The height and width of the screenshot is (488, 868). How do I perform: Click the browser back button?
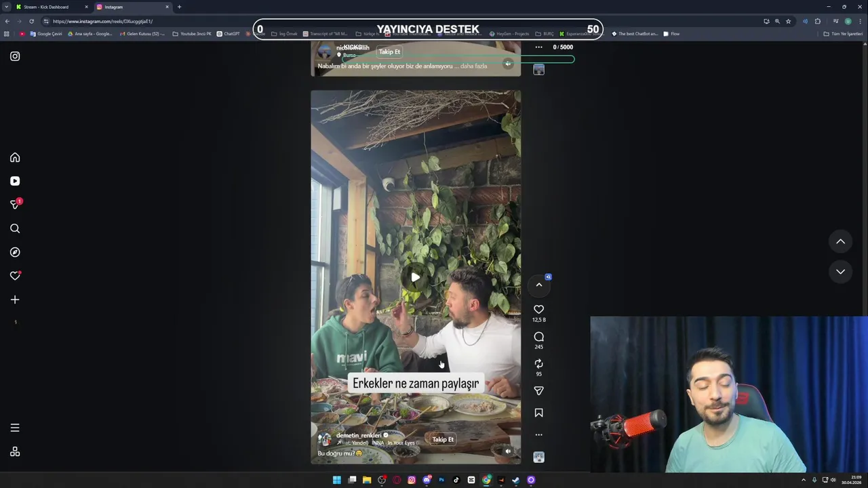point(7,21)
